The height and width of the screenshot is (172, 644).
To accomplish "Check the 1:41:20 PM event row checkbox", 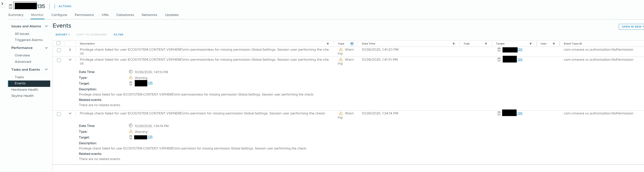I will coord(59,50).
